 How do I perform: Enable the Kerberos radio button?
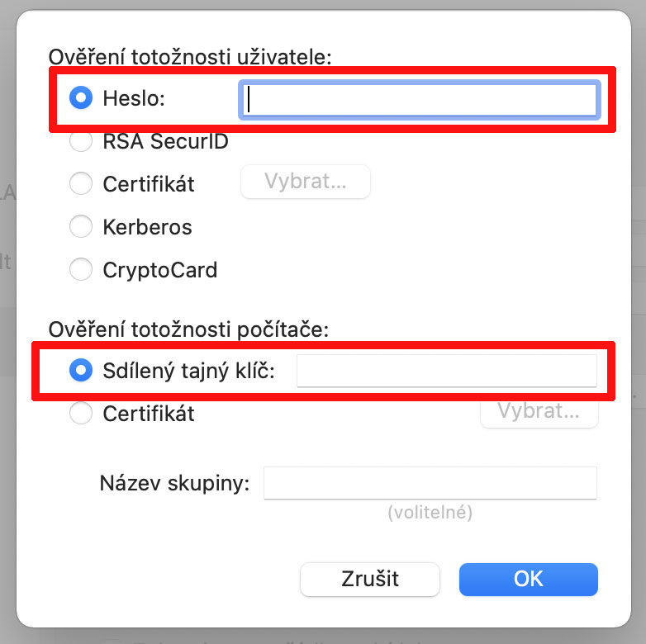(x=81, y=226)
